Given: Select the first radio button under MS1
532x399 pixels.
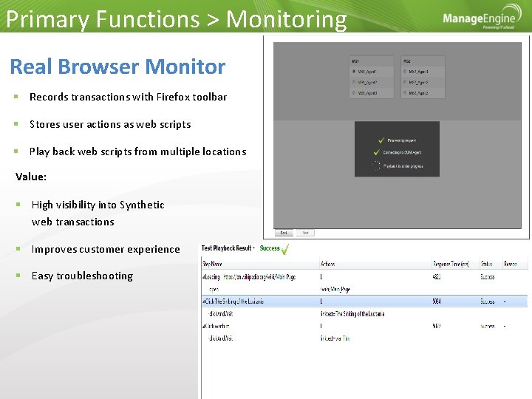Looking at the screenshot, I should [x=354, y=72].
